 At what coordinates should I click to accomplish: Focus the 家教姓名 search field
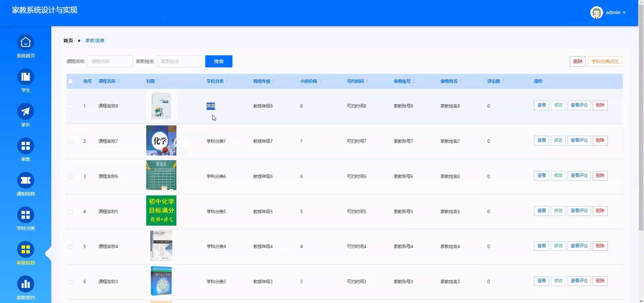[x=179, y=61]
